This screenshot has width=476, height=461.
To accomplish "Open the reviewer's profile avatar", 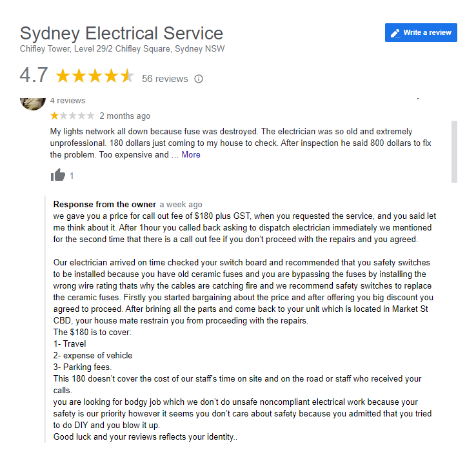I will click(x=33, y=101).
